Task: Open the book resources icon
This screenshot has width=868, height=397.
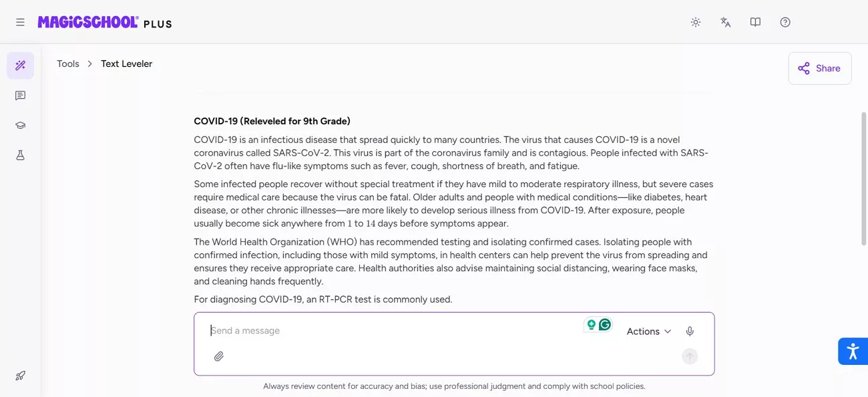Action: pos(755,22)
